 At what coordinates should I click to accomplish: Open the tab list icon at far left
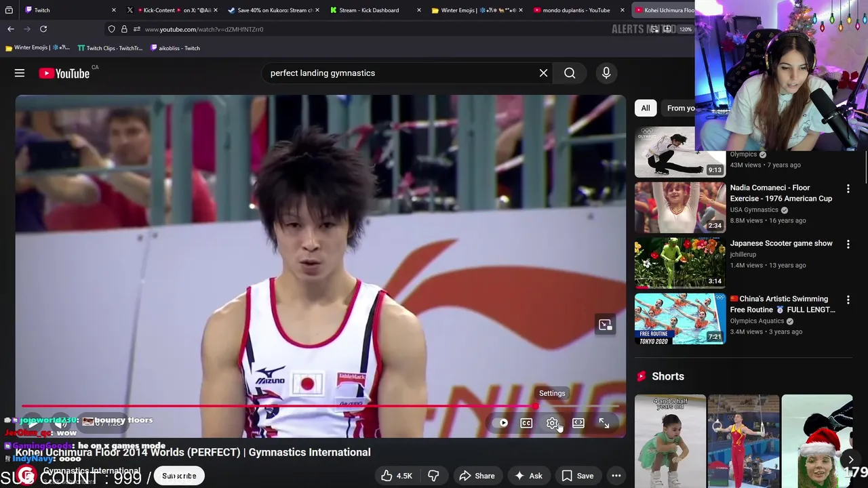click(8, 10)
